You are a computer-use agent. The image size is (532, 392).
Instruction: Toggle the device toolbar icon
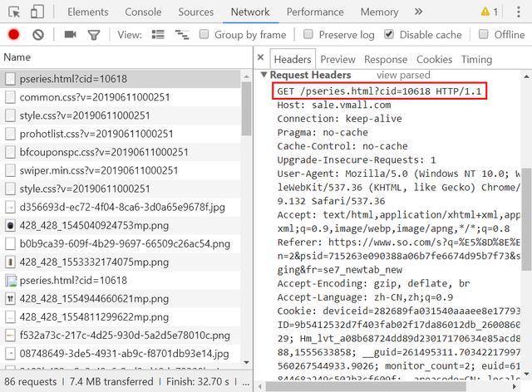click(37, 12)
